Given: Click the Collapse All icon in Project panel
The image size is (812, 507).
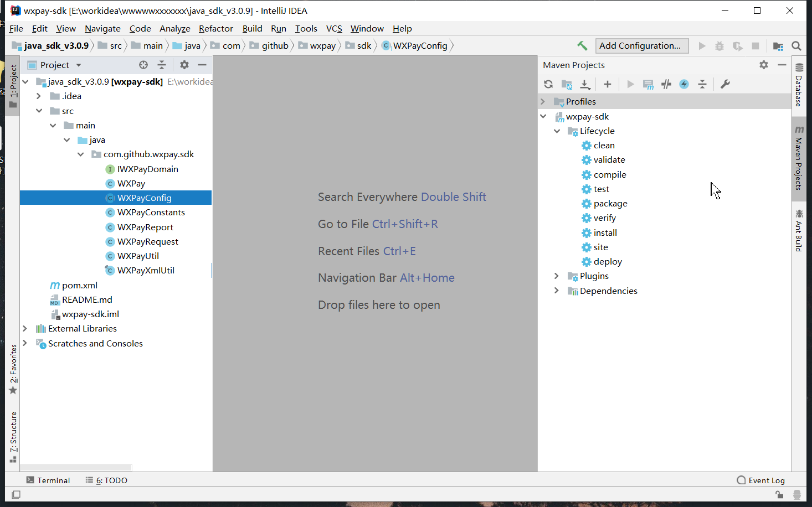Looking at the screenshot, I should pyautogui.click(x=162, y=65).
